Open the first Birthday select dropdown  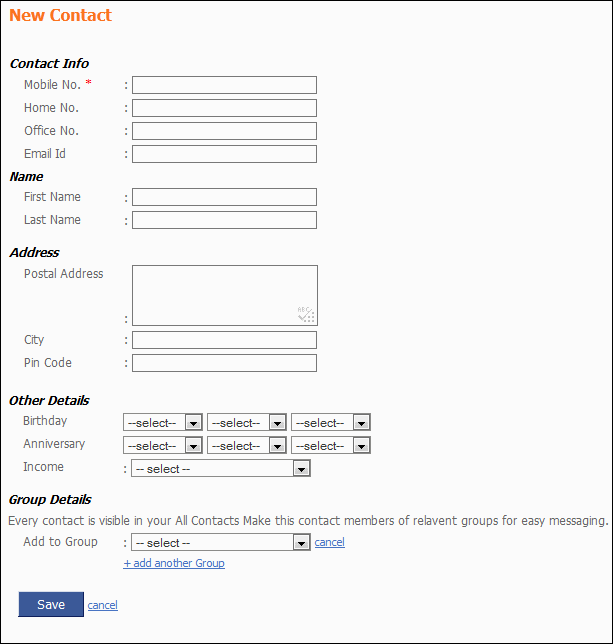tap(163, 422)
